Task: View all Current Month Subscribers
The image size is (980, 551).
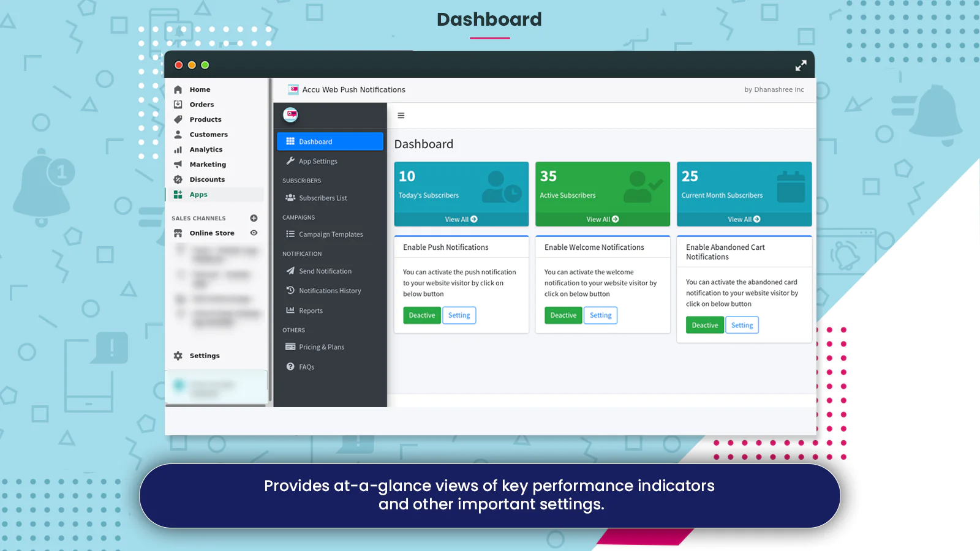Action: (x=744, y=219)
